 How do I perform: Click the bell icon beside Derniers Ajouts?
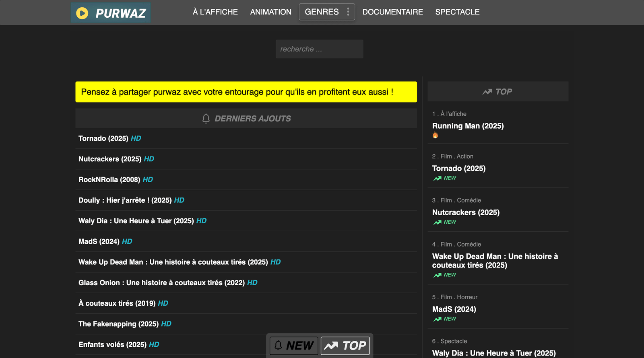click(x=206, y=119)
